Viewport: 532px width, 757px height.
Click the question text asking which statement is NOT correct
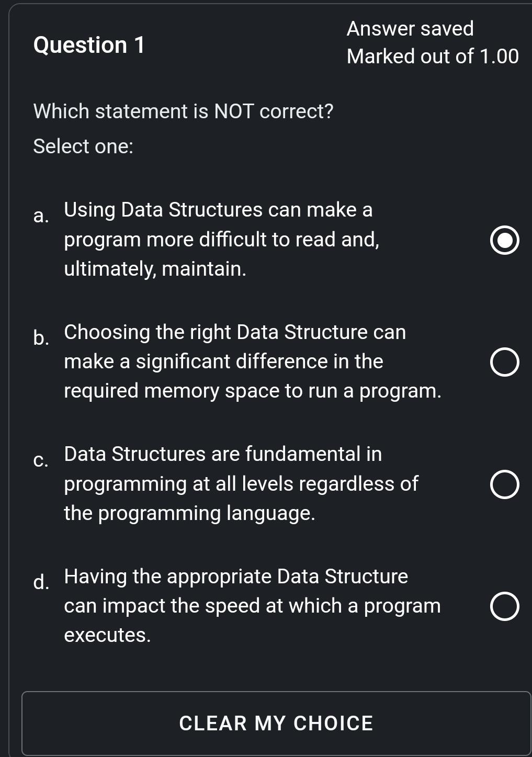point(183,111)
